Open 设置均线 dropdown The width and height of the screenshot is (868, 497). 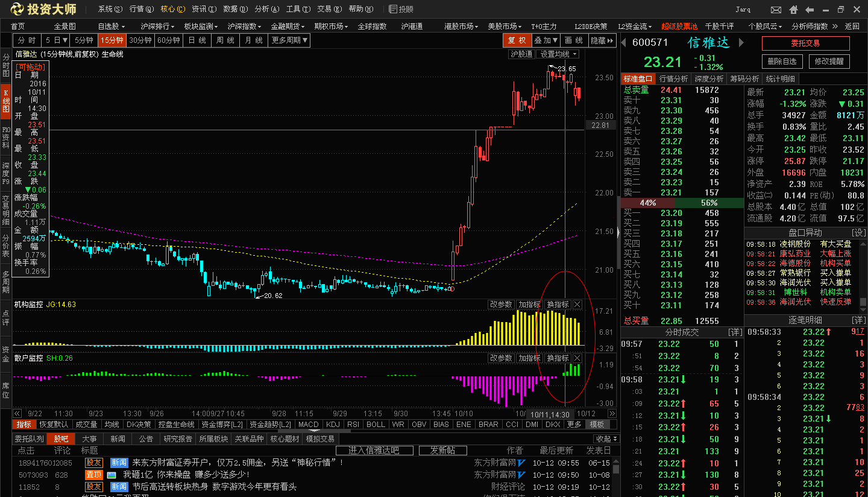(x=558, y=54)
